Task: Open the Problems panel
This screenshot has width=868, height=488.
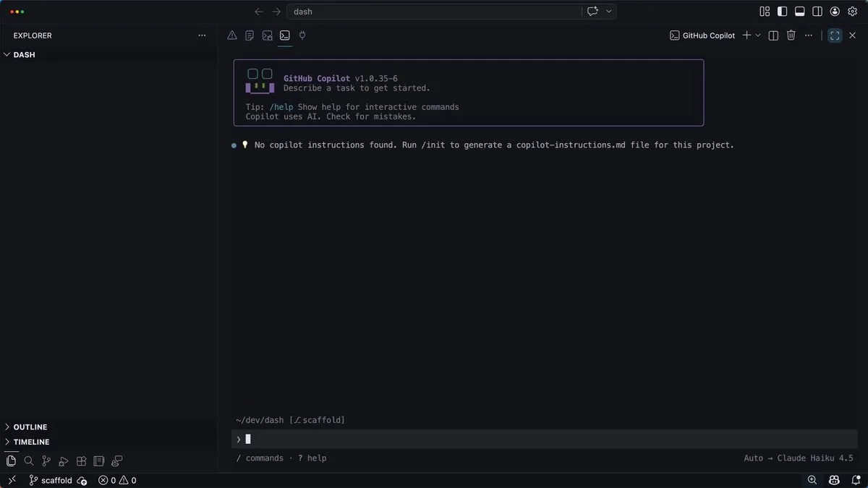Action: [x=232, y=35]
